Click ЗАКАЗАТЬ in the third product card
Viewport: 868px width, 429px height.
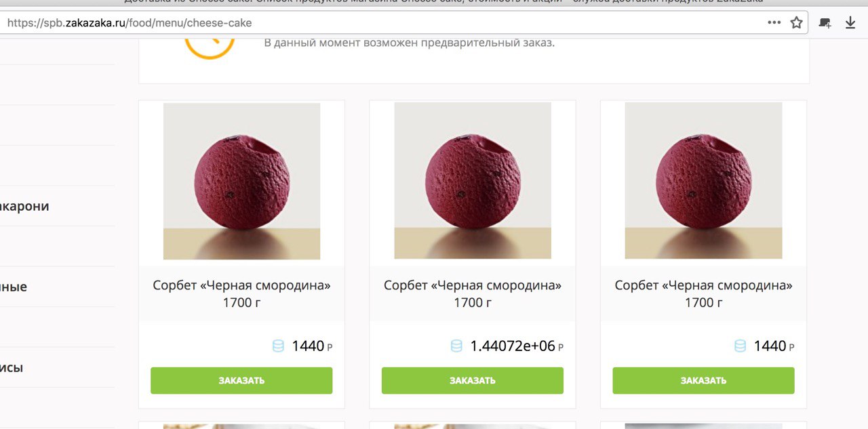(703, 380)
